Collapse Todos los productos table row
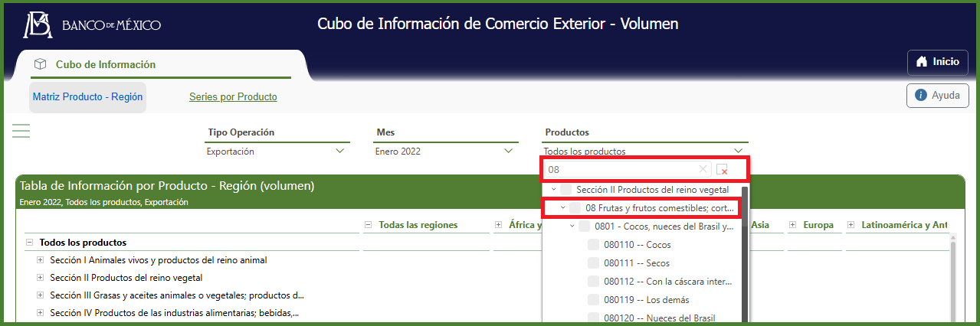The width and height of the screenshot is (980, 326). point(30,243)
